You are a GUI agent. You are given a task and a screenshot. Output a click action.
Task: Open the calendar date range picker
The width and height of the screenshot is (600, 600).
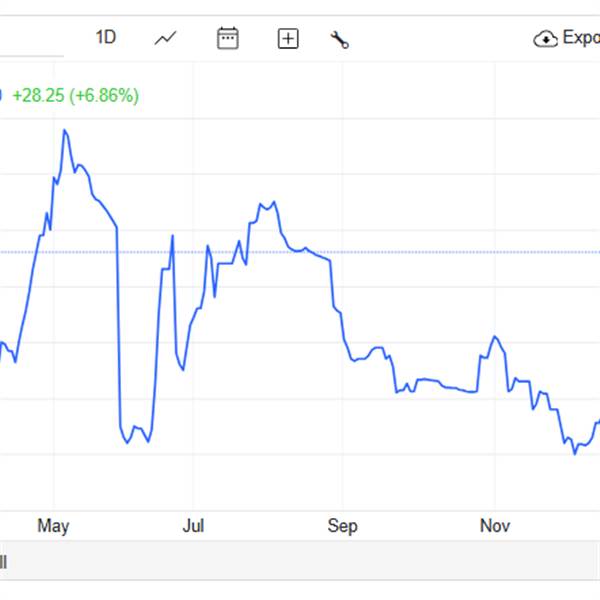228,38
